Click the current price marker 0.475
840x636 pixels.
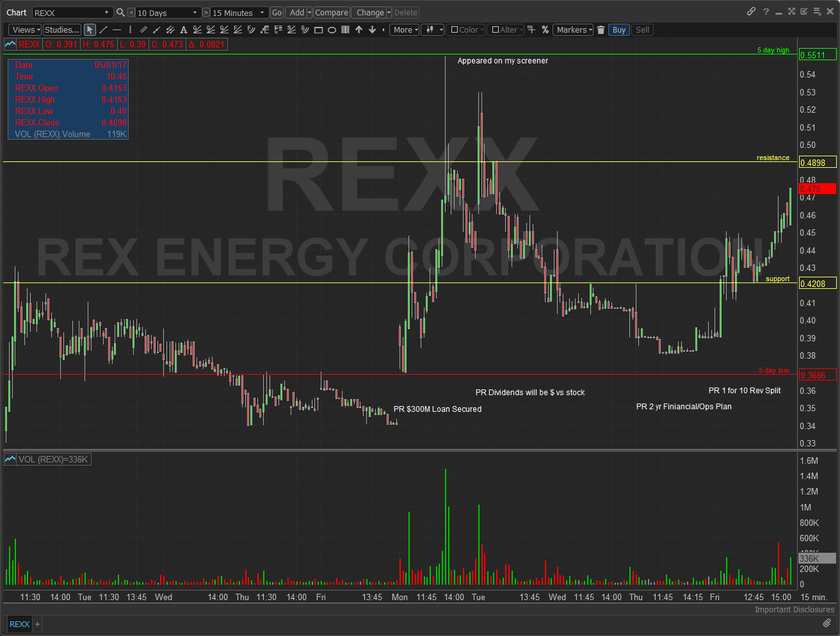[818, 188]
